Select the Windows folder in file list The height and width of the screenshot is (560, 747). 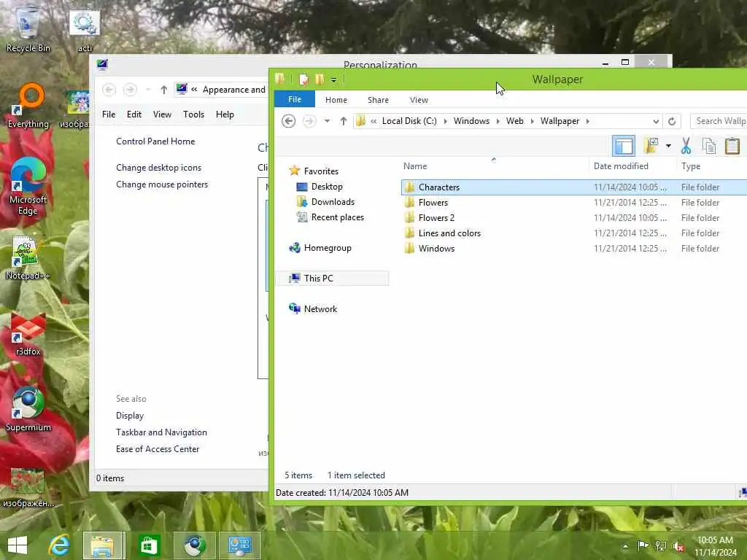coord(574,248)
